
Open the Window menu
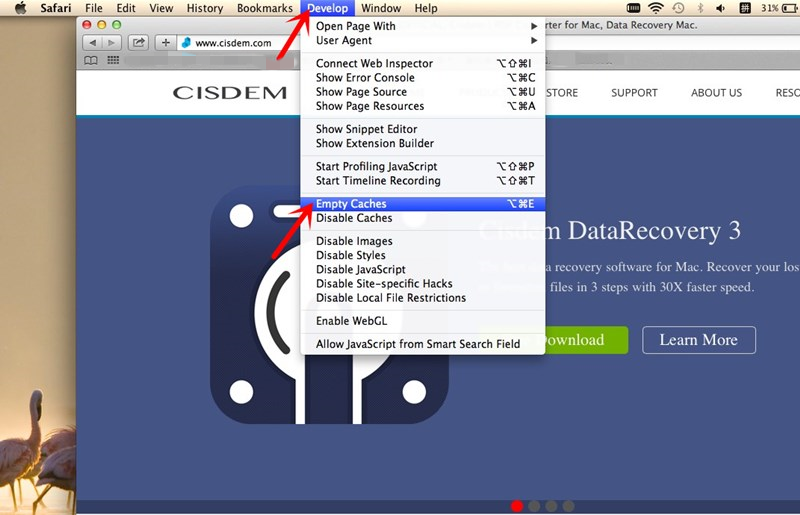point(381,8)
